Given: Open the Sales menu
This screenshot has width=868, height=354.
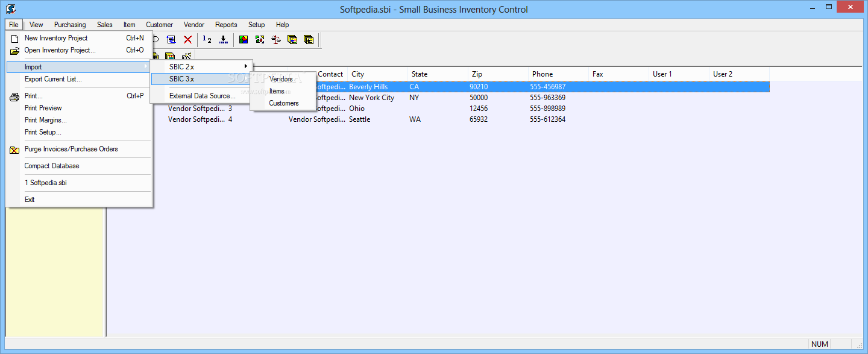Looking at the screenshot, I should pos(105,25).
